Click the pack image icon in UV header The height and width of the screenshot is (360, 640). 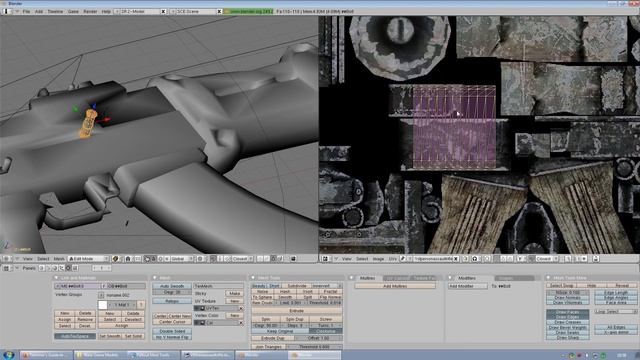[465, 259]
